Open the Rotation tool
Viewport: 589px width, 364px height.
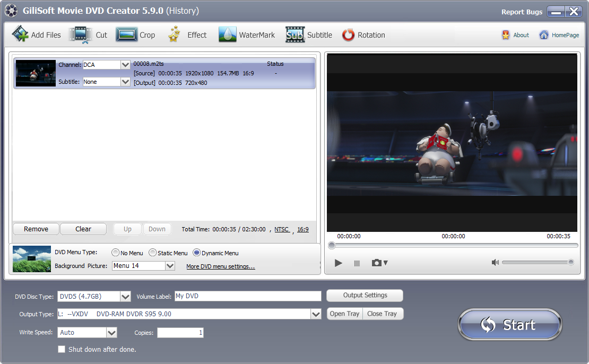(x=348, y=35)
